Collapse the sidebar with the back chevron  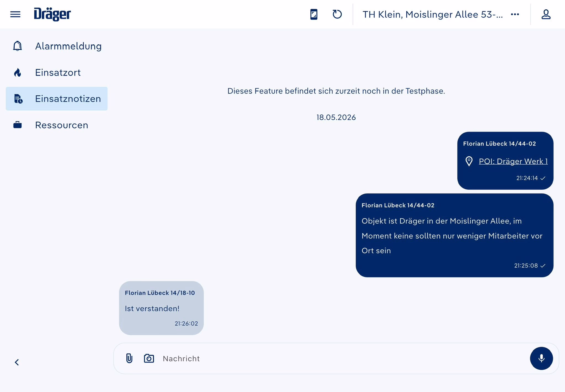17,362
